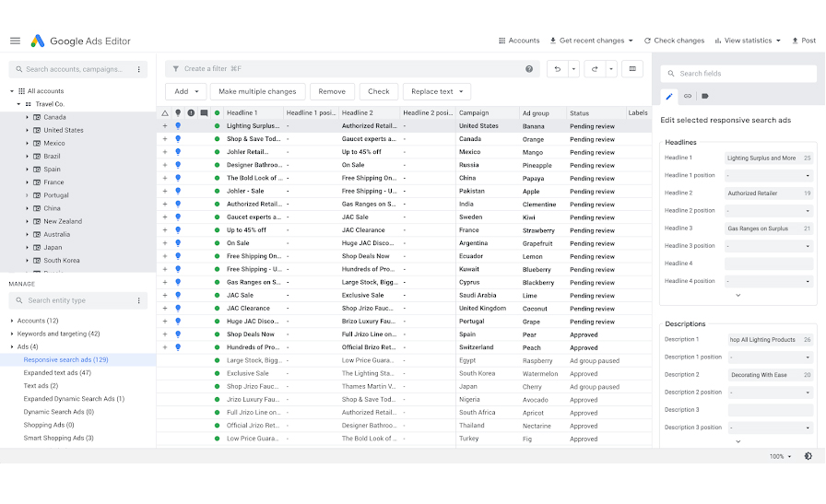Open the 100% zoom dropdown
The image size is (826, 504).
(780, 457)
